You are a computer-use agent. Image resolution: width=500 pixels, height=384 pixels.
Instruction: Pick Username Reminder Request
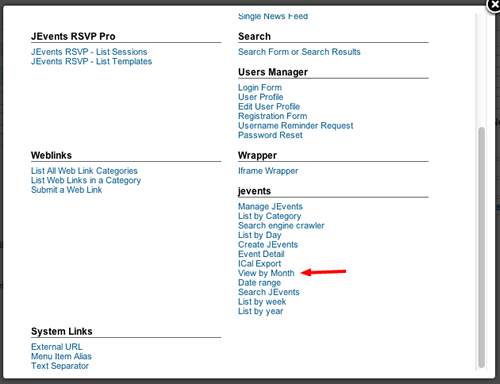tap(295, 126)
